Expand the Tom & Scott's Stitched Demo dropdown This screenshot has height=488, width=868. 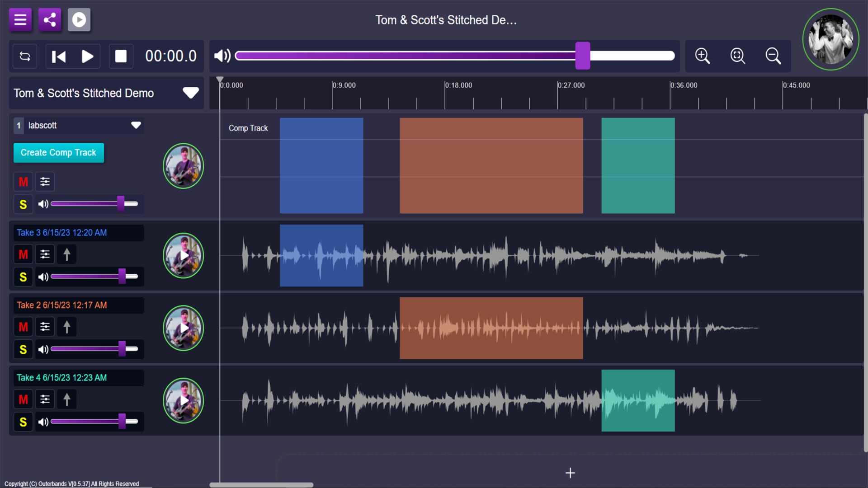(191, 93)
